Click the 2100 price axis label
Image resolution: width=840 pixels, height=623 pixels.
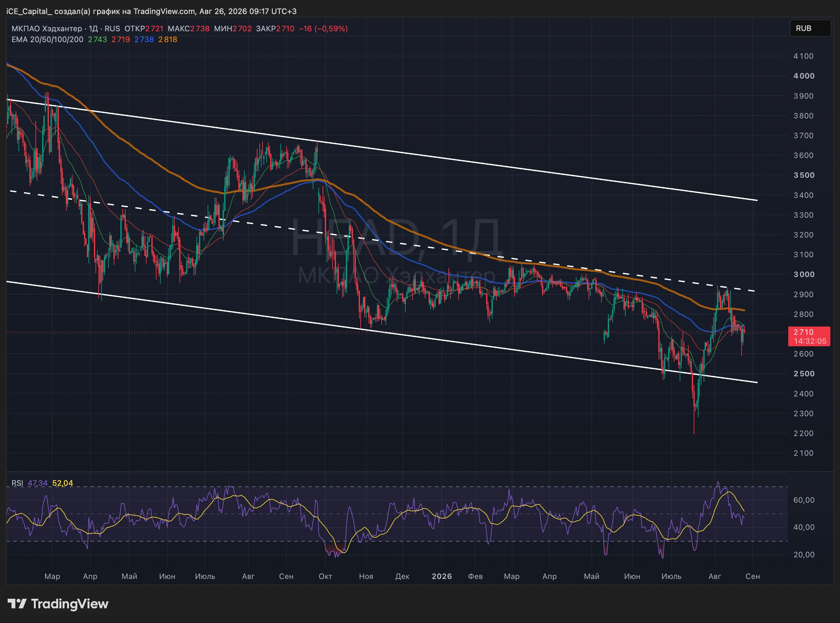[803, 453]
